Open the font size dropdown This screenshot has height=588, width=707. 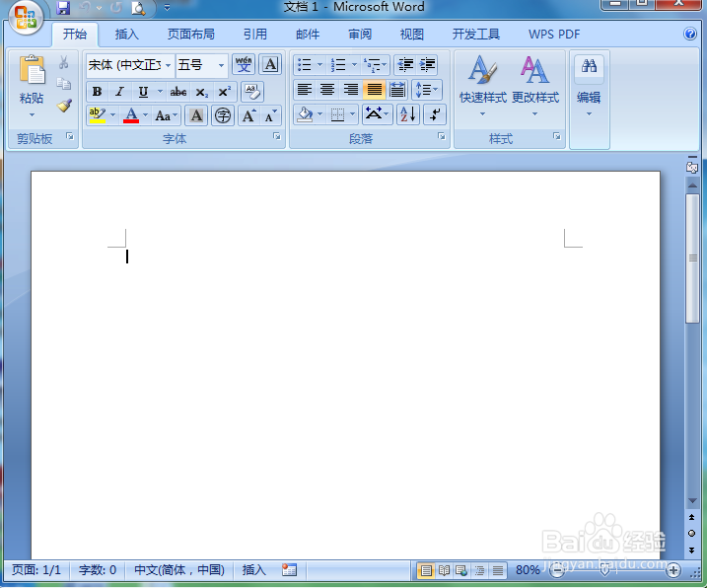point(221,65)
